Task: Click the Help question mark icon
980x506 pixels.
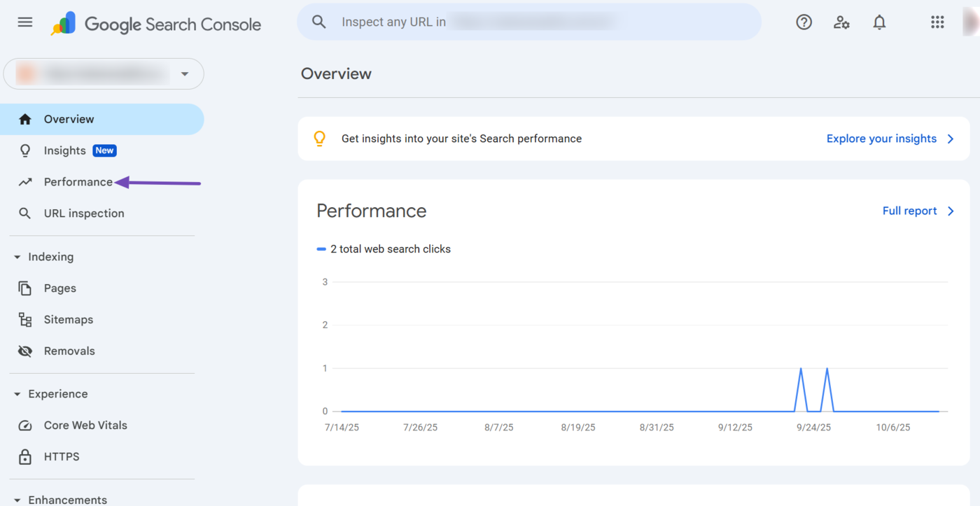Action: coord(804,22)
